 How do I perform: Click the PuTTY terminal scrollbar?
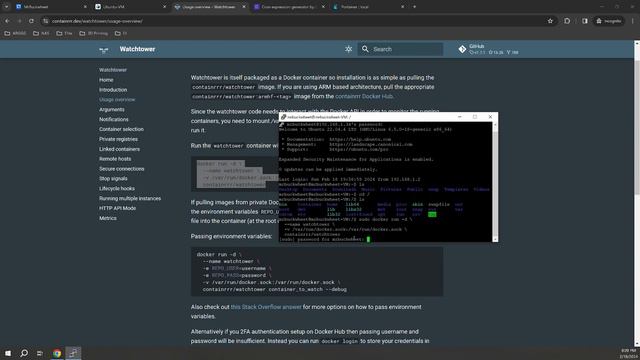coord(495,182)
